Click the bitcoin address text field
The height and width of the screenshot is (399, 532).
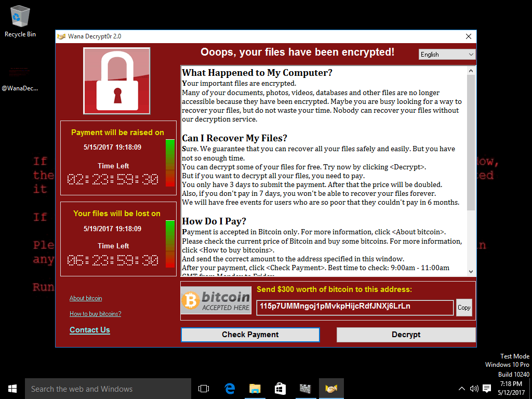pyautogui.click(x=355, y=308)
